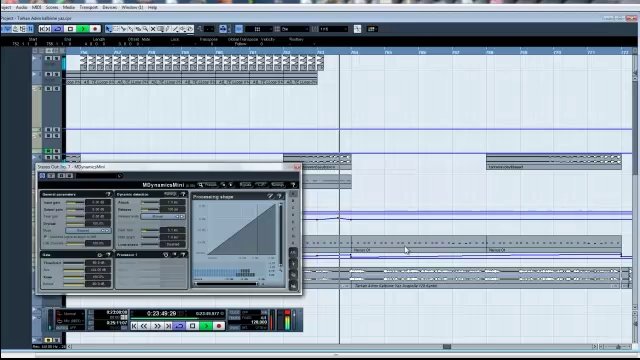Open the Mode selector dropdown in General parameters
The width and height of the screenshot is (640, 360).
(x=88, y=231)
